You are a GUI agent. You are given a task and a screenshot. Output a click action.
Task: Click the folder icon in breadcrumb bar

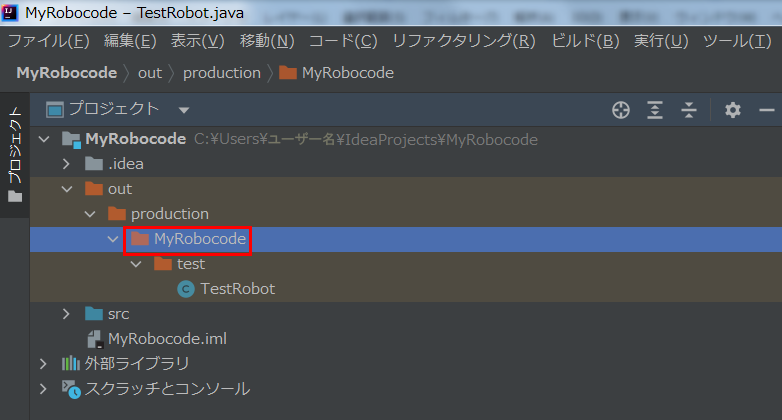pos(288,73)
